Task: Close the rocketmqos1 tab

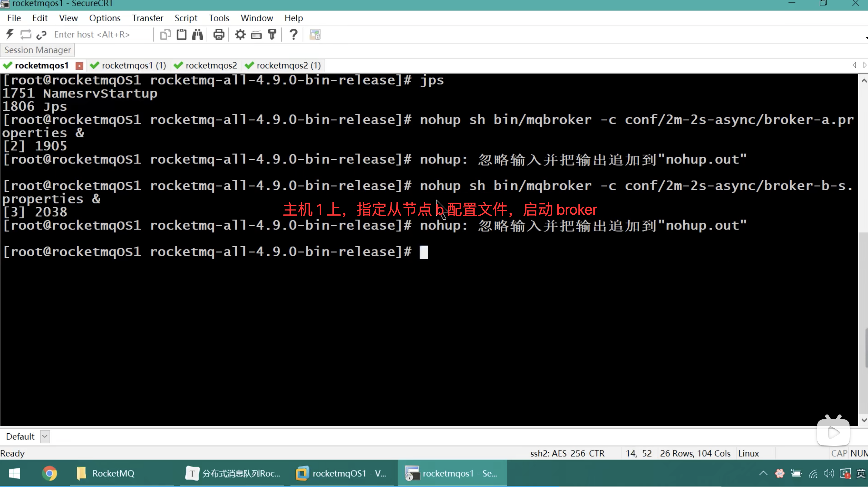Action: [79, 66]
